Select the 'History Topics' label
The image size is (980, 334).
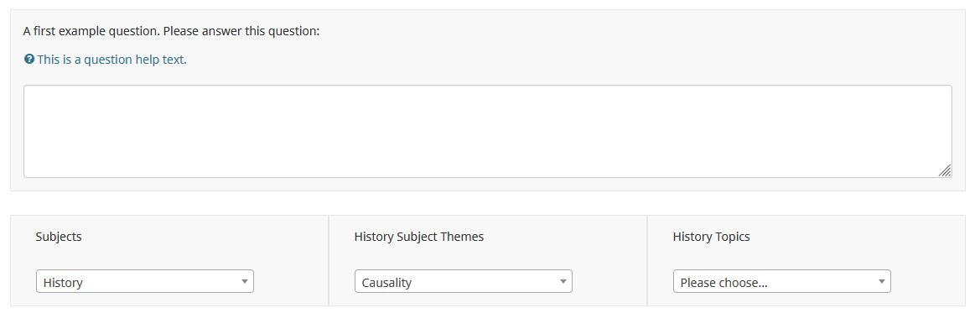[711, 237]
